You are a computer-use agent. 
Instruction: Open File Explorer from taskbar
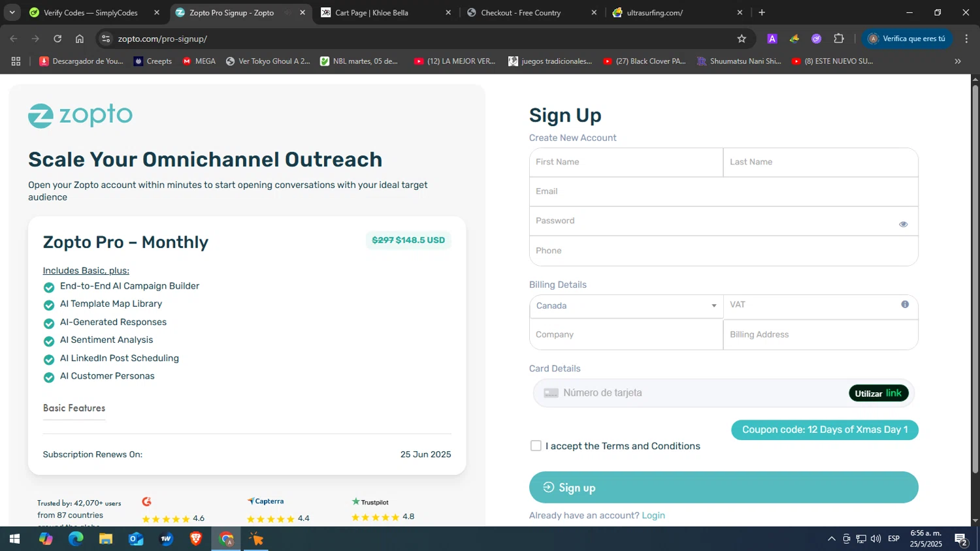coord(106,539)
